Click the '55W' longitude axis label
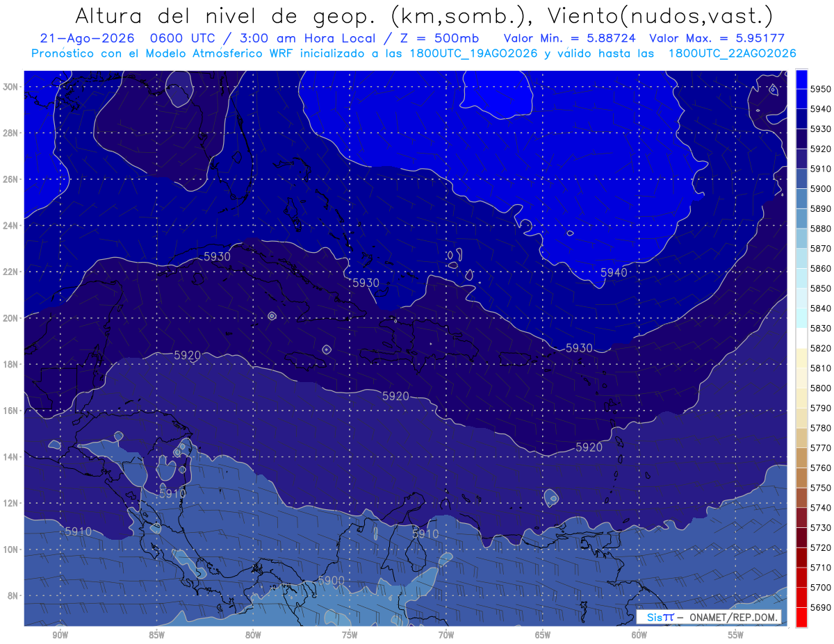The image size is (834, 644). click(x=736, y=636)
